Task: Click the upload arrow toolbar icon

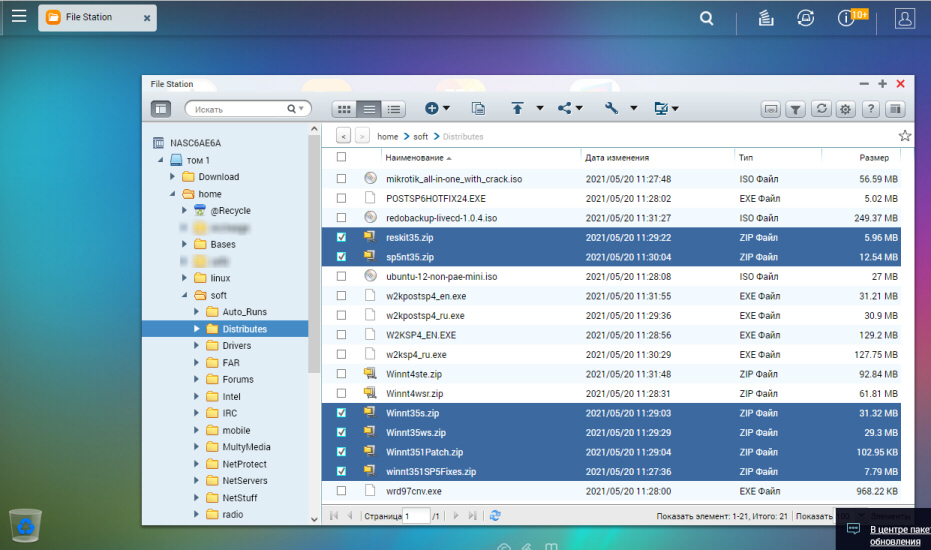Action: (518, 108)
